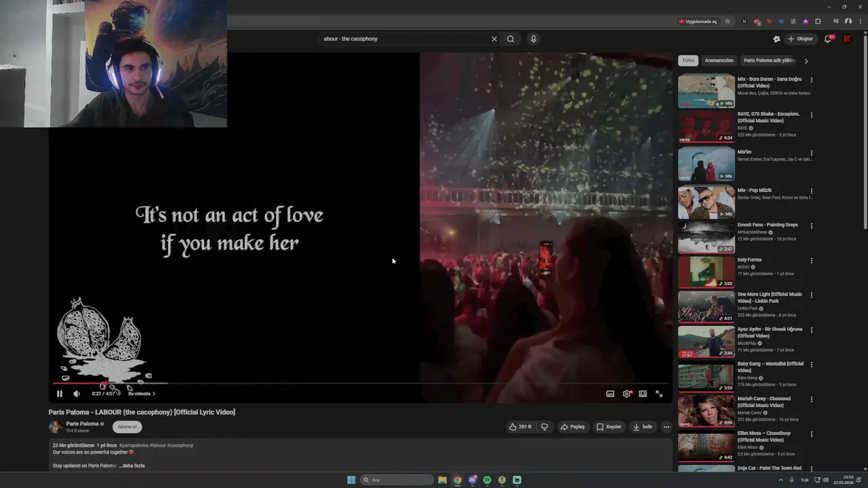Click the 'Uygulamada aç' open in app button
868x488 pixels.
(698, 21)
